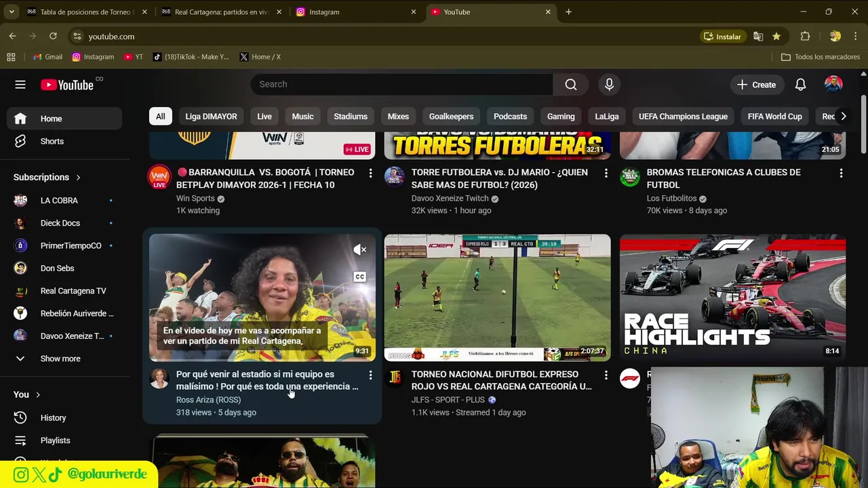Open the Google Translate icon in address bar
Viewport: 868px width, 488px height.
758,36
